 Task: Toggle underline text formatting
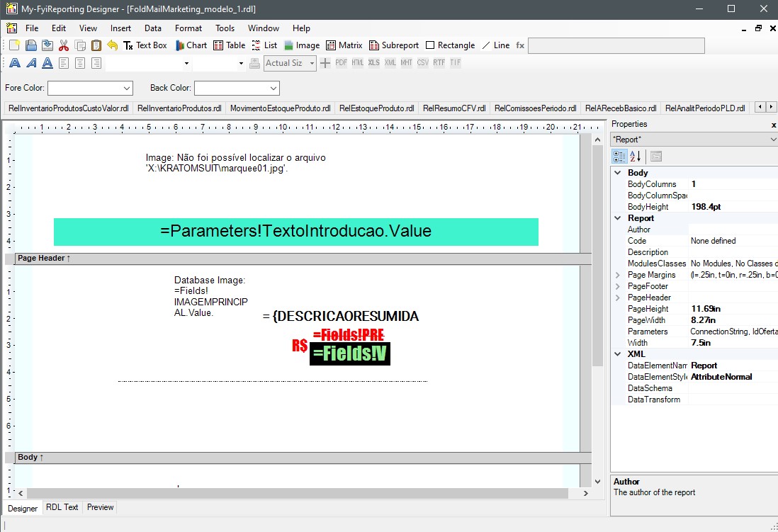pyautogui.click(x=47, y=63)
